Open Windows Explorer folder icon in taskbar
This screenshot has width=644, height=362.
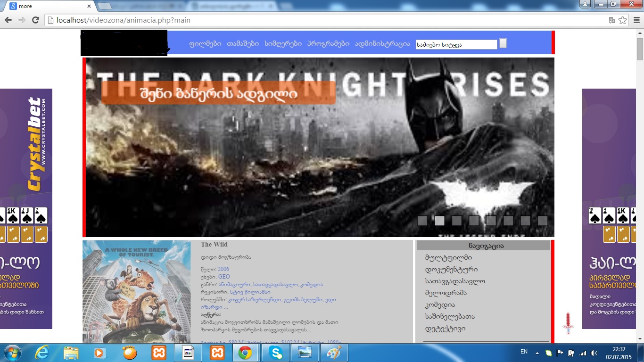tap(71, 353)
